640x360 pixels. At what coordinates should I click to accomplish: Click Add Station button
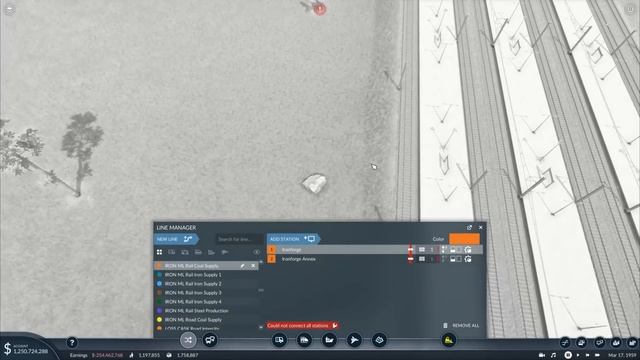point(293,239)
